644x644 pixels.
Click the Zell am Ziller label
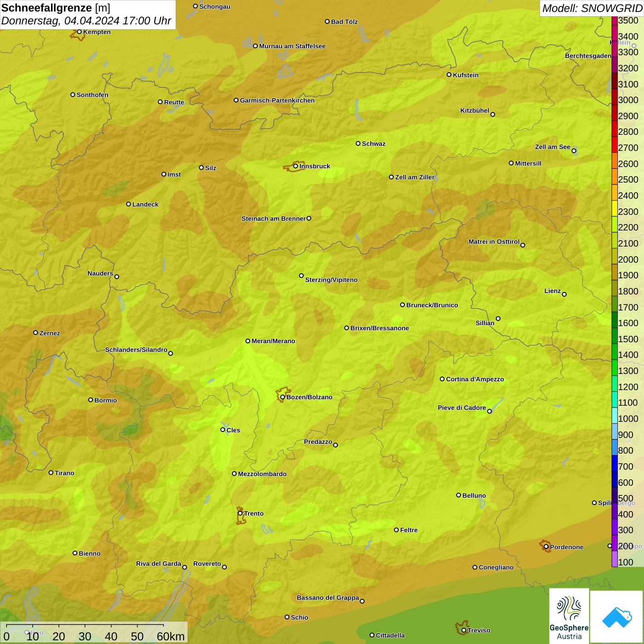414,177
